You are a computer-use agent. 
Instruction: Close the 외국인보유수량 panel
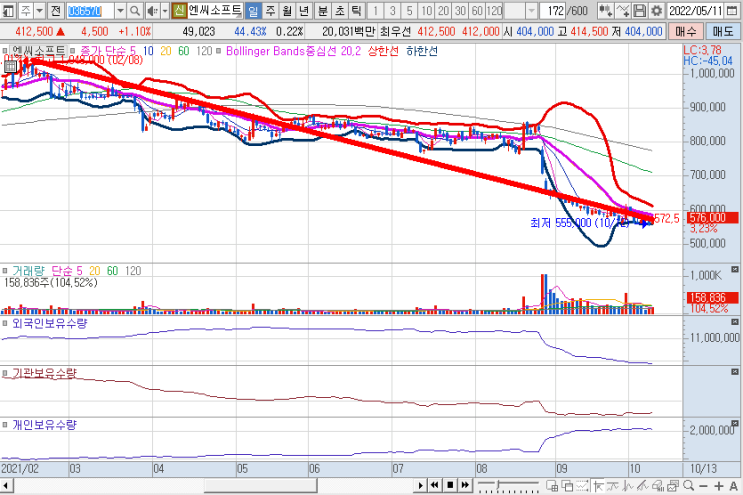point(735,322)
